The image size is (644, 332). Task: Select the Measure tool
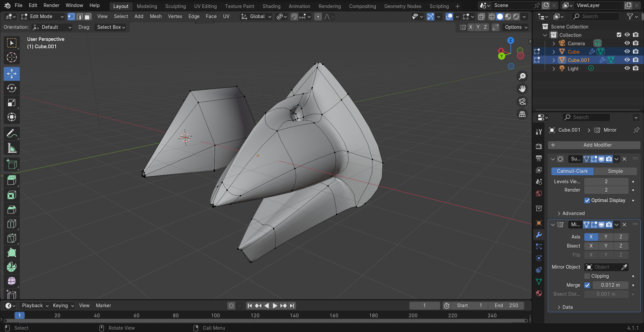tap(12, 148)
